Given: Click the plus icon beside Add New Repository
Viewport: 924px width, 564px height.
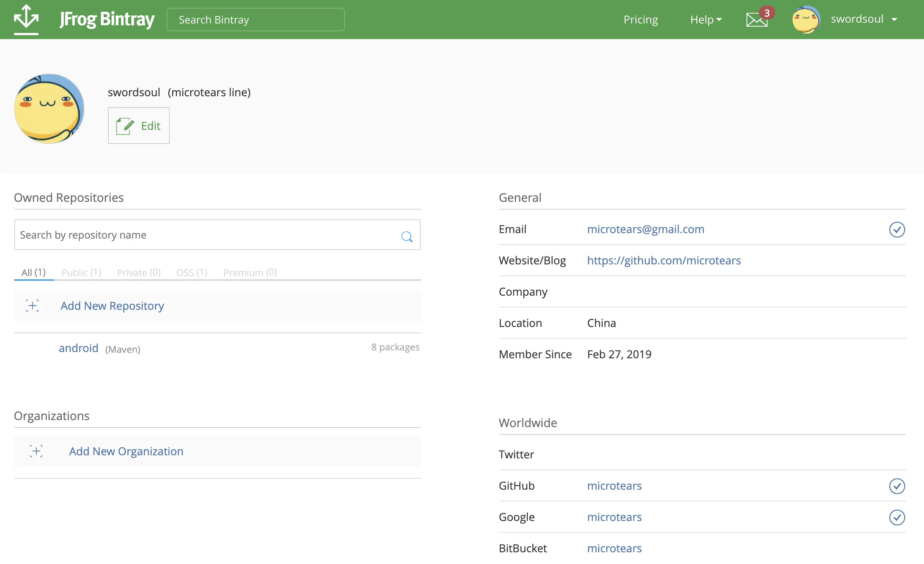Looking at the screenshot, I should pos(32,305).
